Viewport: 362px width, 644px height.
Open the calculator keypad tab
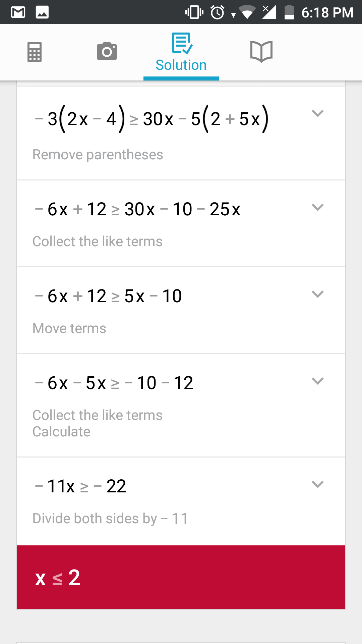coord(35,52)
